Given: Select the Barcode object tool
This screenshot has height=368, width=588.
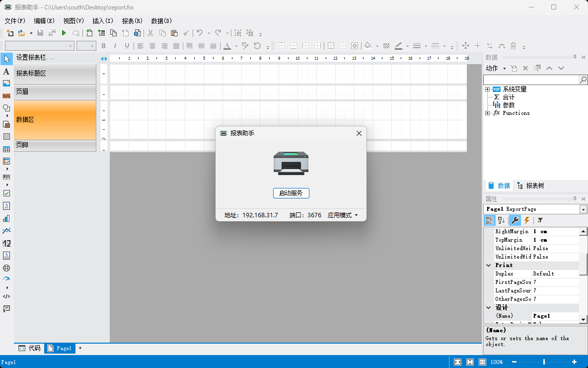Looking at the screenshot, I should click(x=6, y=177).
